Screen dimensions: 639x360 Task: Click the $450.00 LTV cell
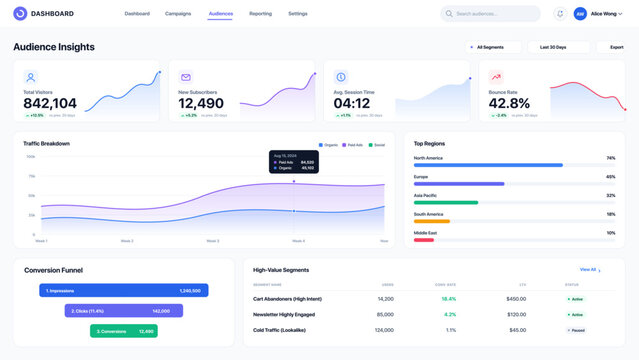click(x=516, y=299)
